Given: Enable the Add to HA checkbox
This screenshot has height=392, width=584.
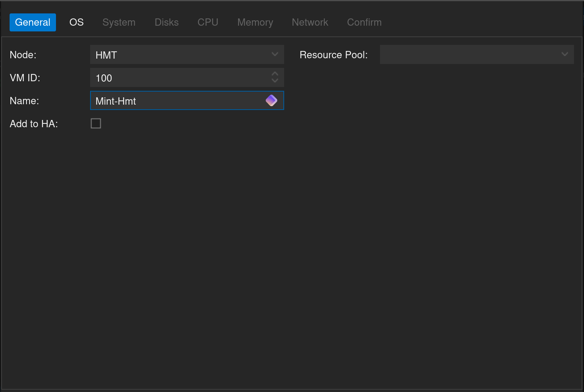Looking at the screenshot, I should point(96,123).
